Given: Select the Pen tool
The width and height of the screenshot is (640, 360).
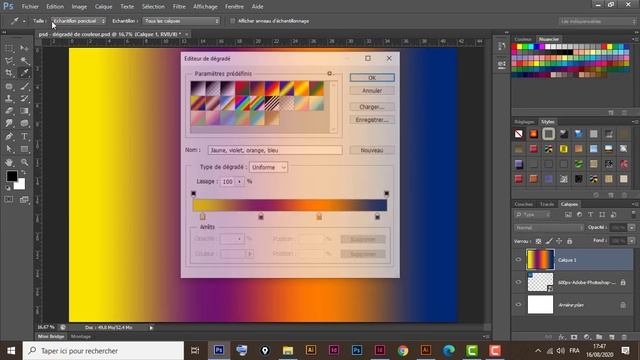Looking at the screenshot, I should pyautogui.click(x=9, y=136).
